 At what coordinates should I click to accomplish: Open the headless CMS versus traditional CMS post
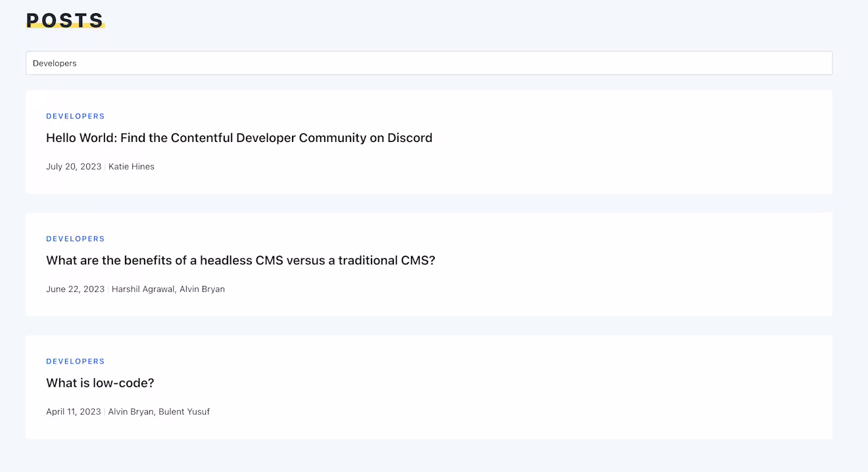point(241,260)
